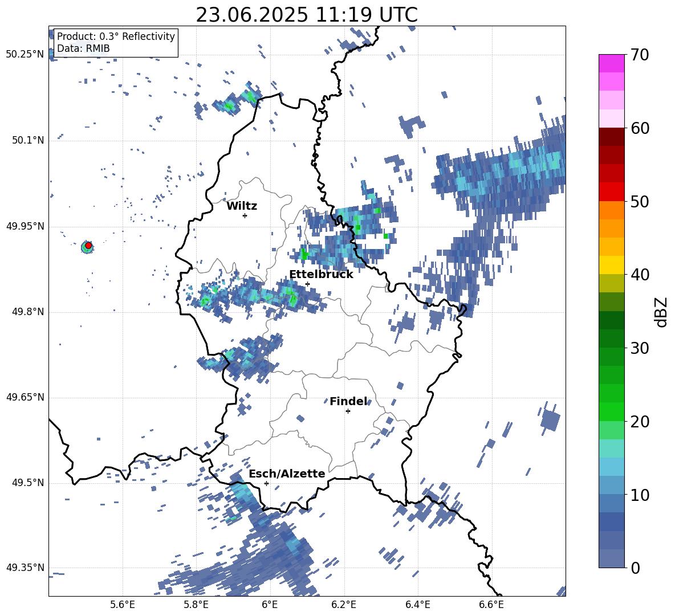Click the Findel city label

click(x=349, y=401)
